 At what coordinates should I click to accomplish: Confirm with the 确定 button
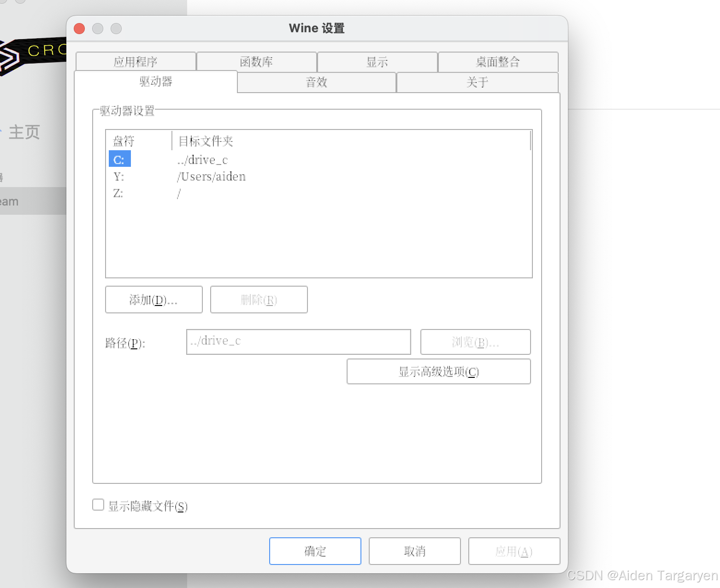pos(315,551)
